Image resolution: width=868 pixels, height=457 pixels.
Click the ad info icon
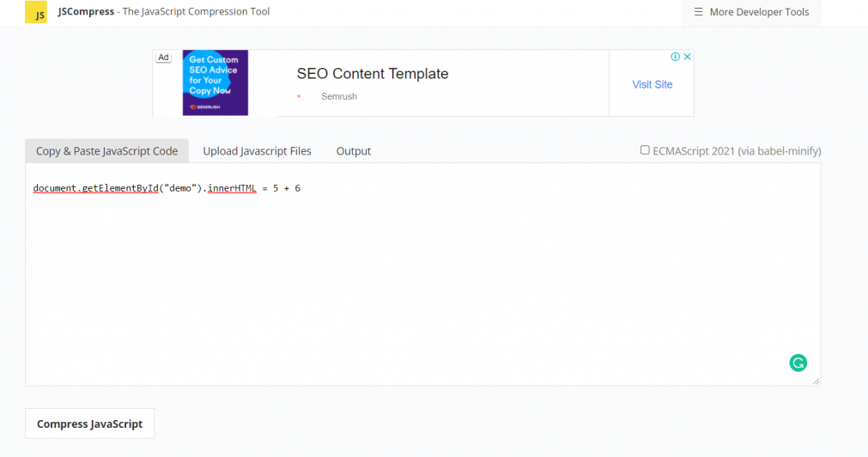pyautogui.click(x=676, y=57)
